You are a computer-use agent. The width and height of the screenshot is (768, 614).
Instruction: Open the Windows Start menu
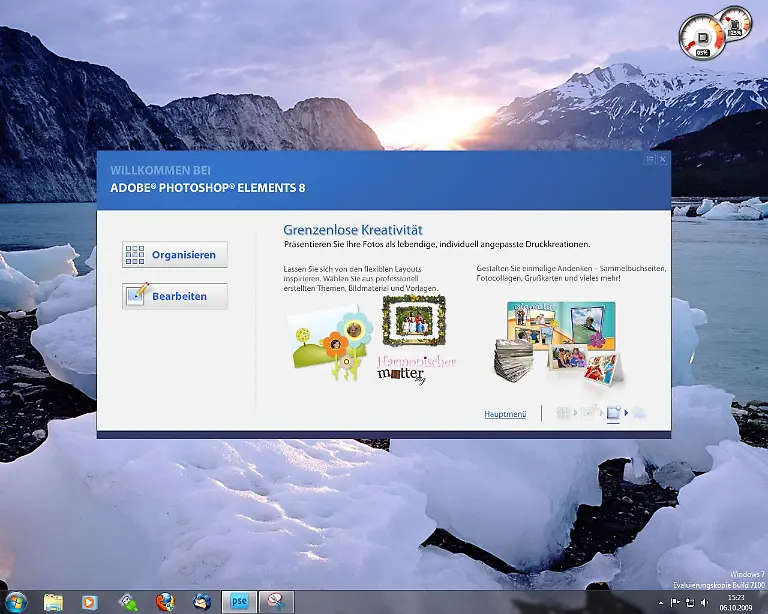click(x=16, y=601)
